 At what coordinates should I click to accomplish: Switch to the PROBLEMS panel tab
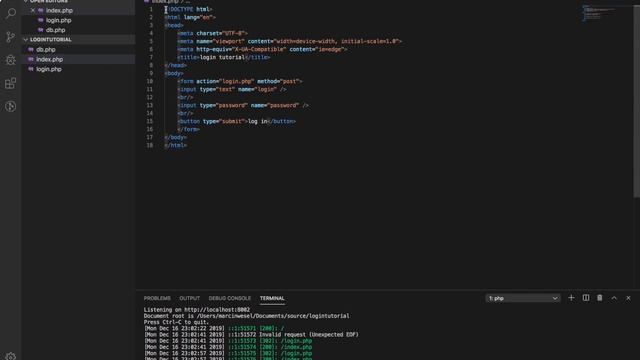[157, 298]
